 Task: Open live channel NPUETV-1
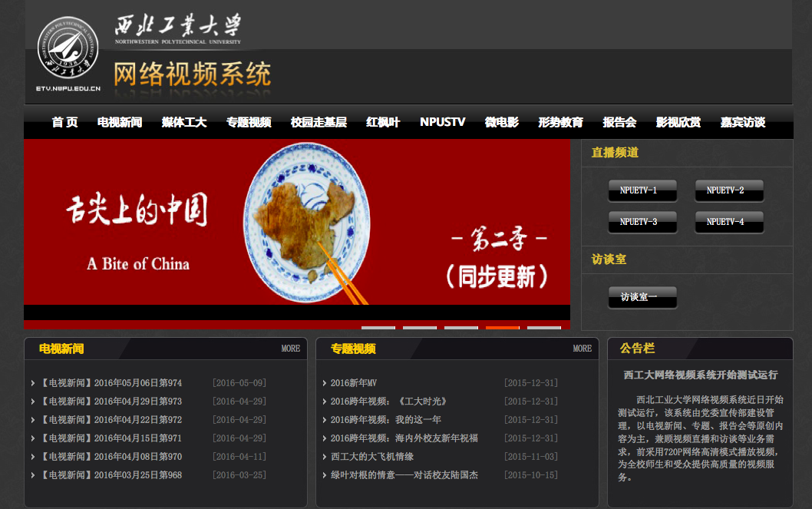click(642, 190)
